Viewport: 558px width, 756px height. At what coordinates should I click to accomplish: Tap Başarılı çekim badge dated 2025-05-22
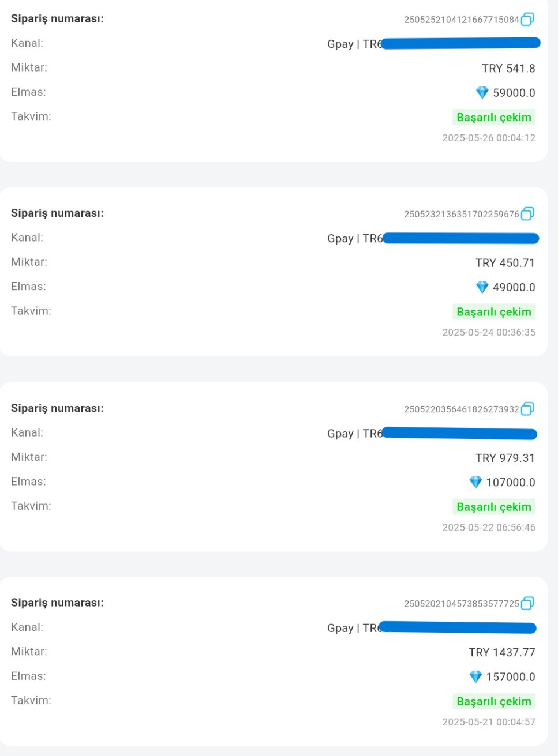point(494,506)
